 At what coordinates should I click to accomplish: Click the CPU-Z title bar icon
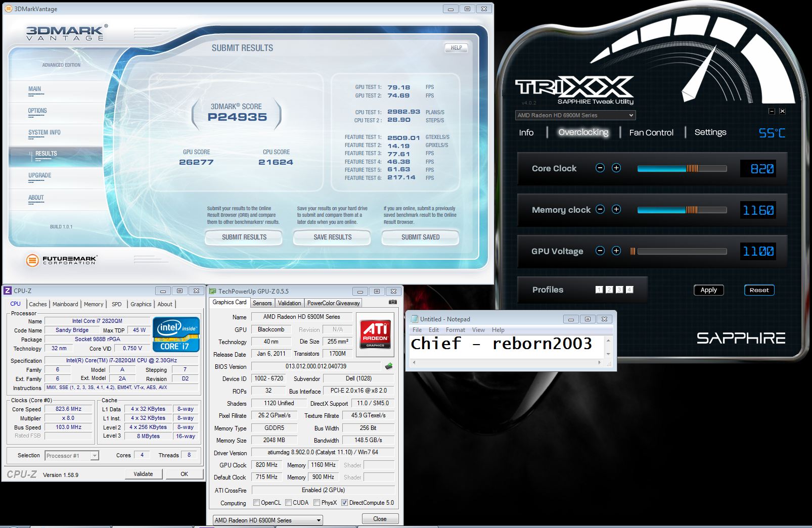tap(8, 291)
